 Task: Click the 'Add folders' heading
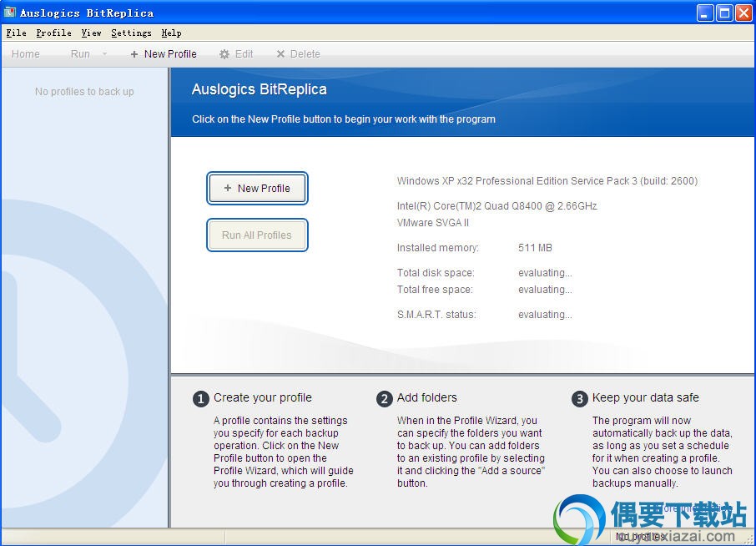426,397
